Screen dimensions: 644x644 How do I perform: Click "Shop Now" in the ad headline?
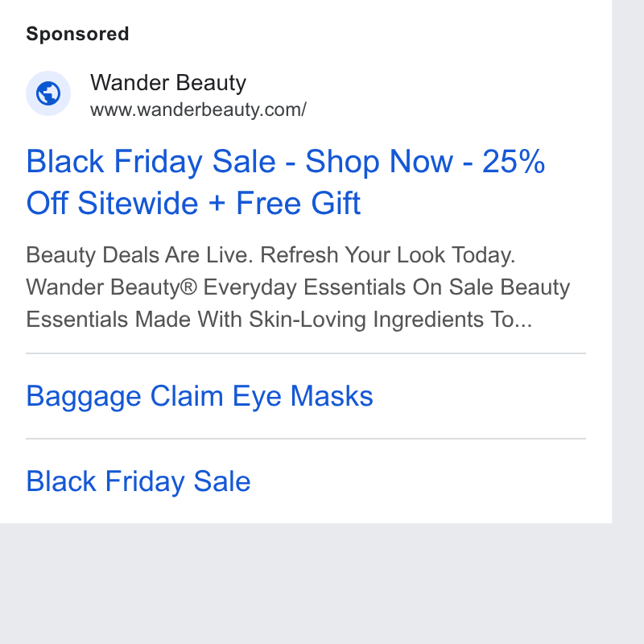click(x=379, y=162)
